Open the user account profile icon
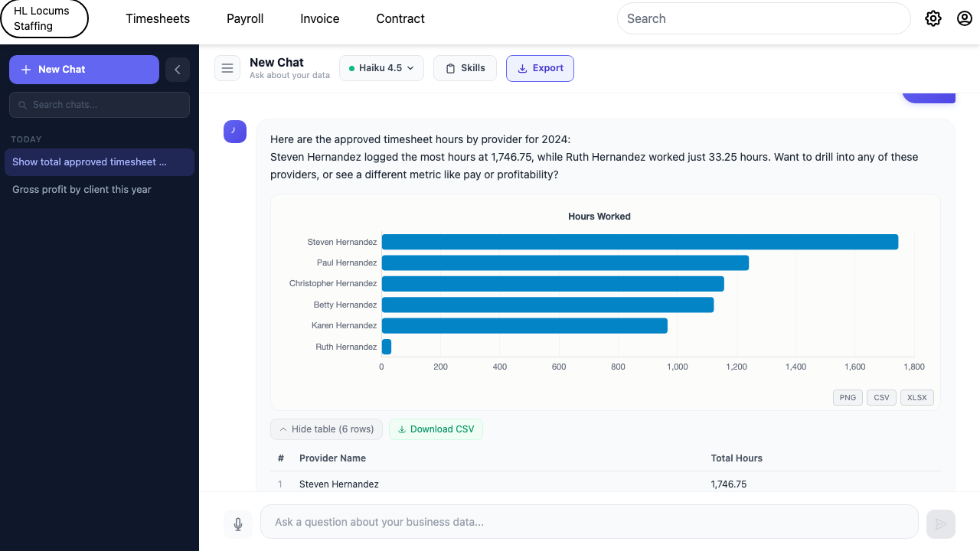980x551 pixels. [965, 18]
